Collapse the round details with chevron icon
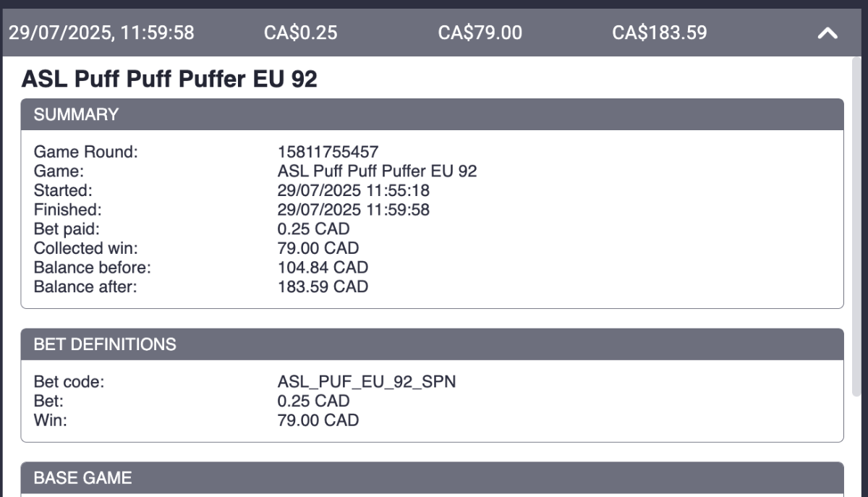The height and width of the screenshot is (497, 868). 827,33
